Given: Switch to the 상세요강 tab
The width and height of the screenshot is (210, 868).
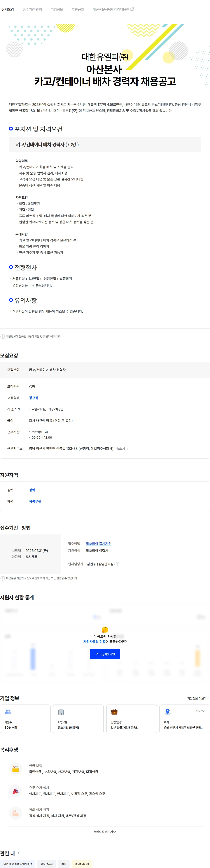Looking at the screenshot, I should pyautogui.click(x=8, y=9).
